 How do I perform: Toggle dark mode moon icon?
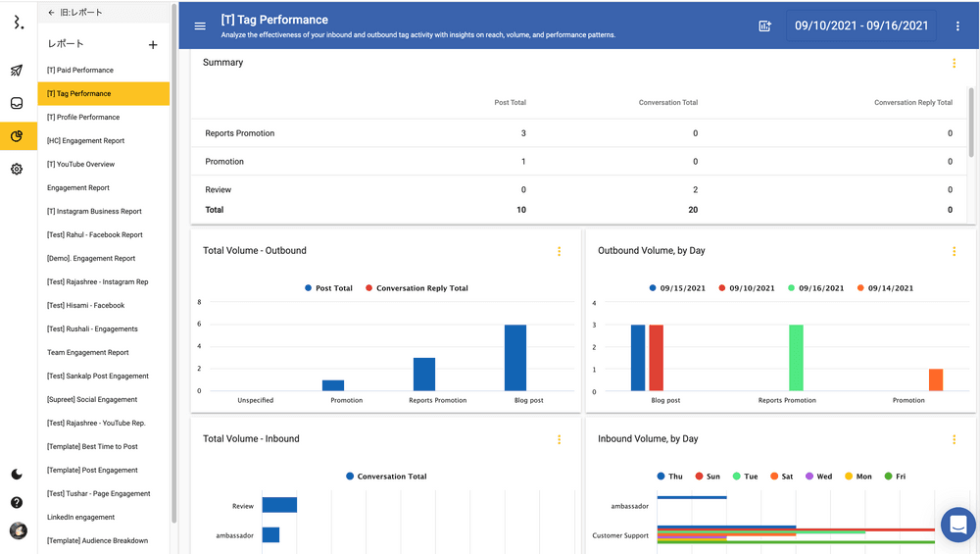17,475
